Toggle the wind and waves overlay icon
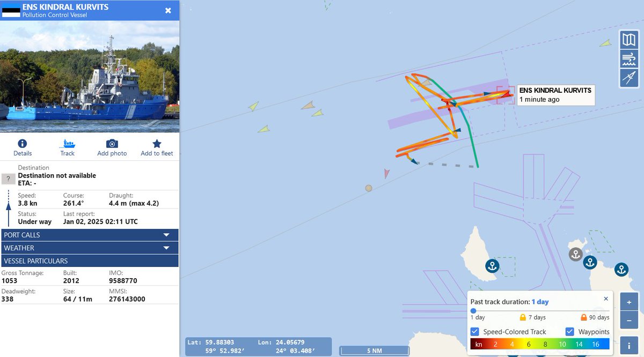Screen dimensions: 644x357 628,58
